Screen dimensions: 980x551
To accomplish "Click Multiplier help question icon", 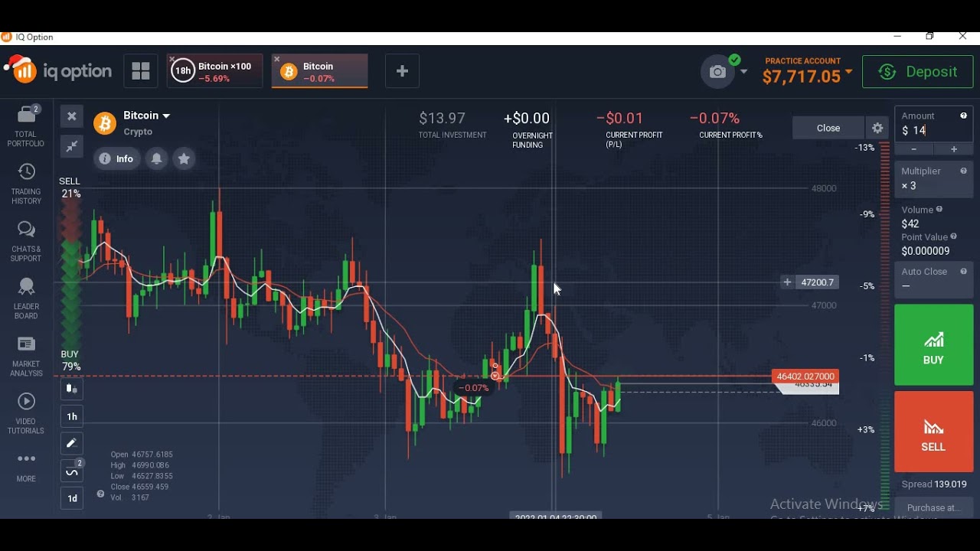I will 964,171.
